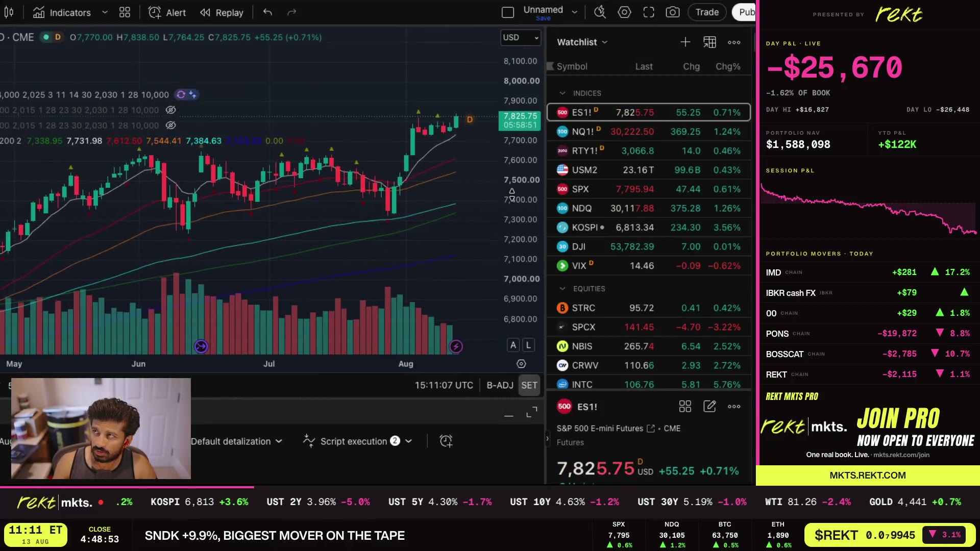Toggle visibility of first hidden indicator row

click(x=171, y=110)
